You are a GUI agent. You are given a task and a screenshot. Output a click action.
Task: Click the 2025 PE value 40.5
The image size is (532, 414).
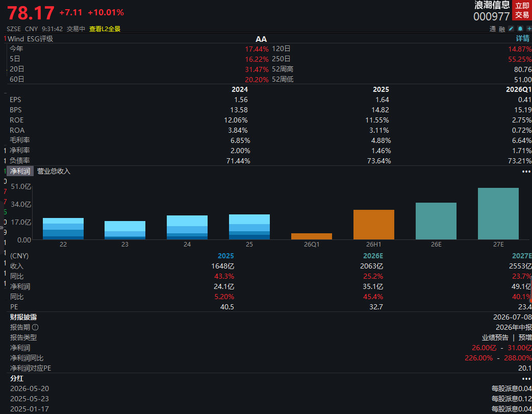click(227, 307)
